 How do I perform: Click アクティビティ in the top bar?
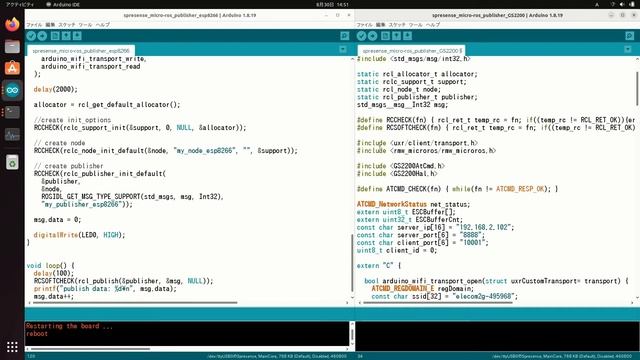coord(20,4)
